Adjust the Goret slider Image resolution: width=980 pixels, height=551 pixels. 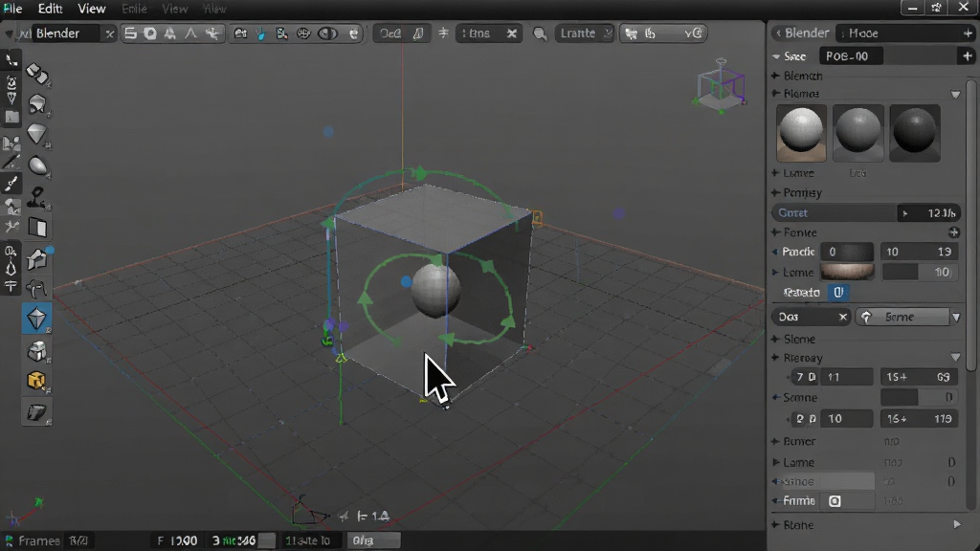tap(865, 213)
